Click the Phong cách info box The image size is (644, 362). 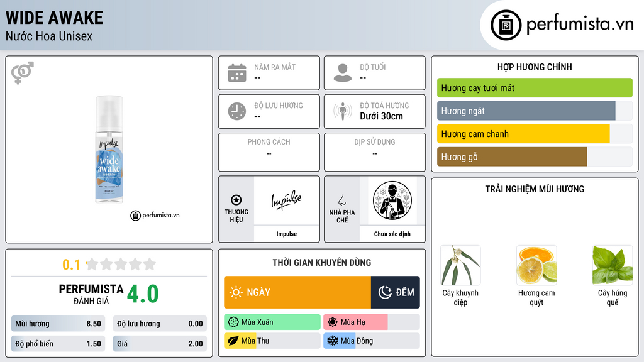coord(269,152)
